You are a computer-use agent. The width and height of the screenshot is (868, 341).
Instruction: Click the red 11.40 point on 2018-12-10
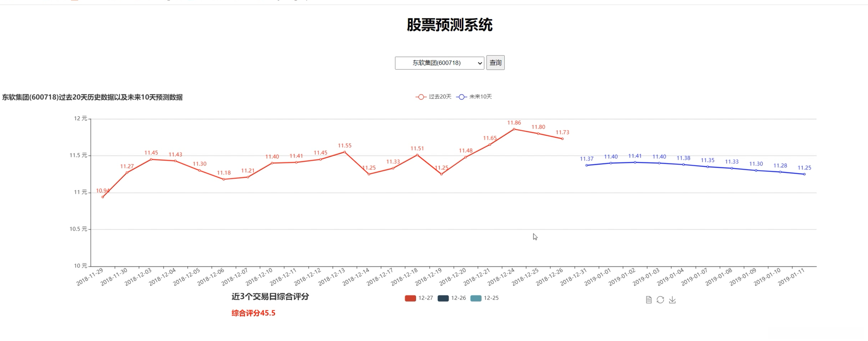272,163
